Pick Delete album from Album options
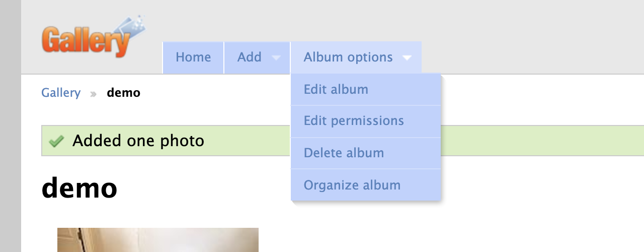 pos(344,153)
